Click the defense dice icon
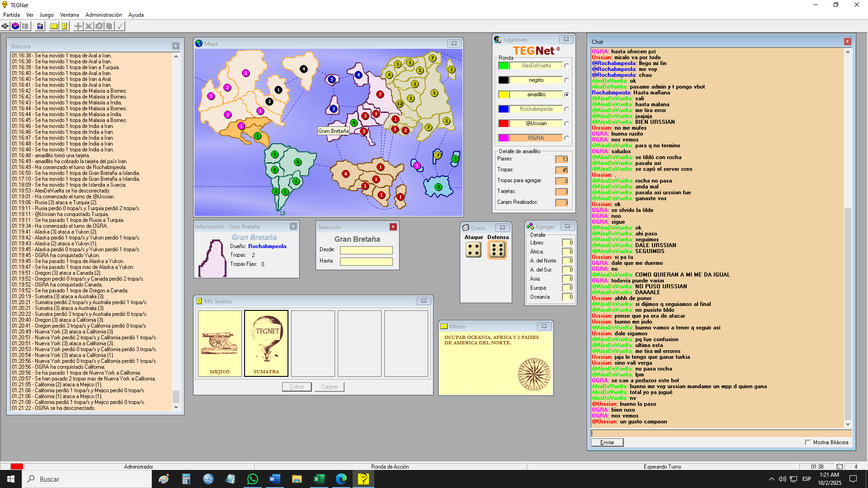The height and width of the screenshot is (488, 868). click(497, 250)
